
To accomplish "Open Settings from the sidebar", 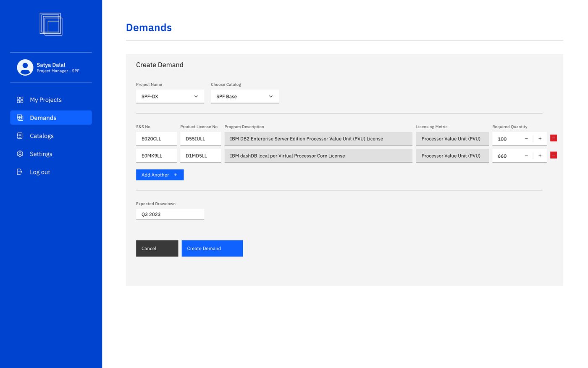I will point(51,154).
